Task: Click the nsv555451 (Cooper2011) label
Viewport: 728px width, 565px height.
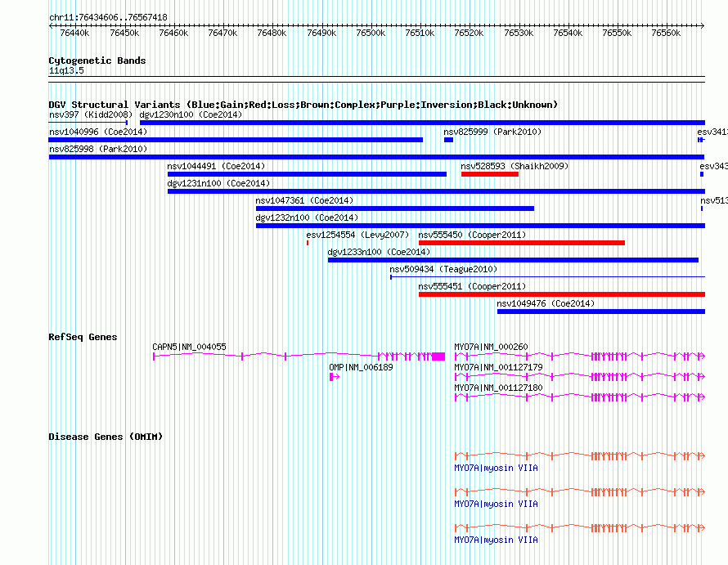Action: (472, 286)
